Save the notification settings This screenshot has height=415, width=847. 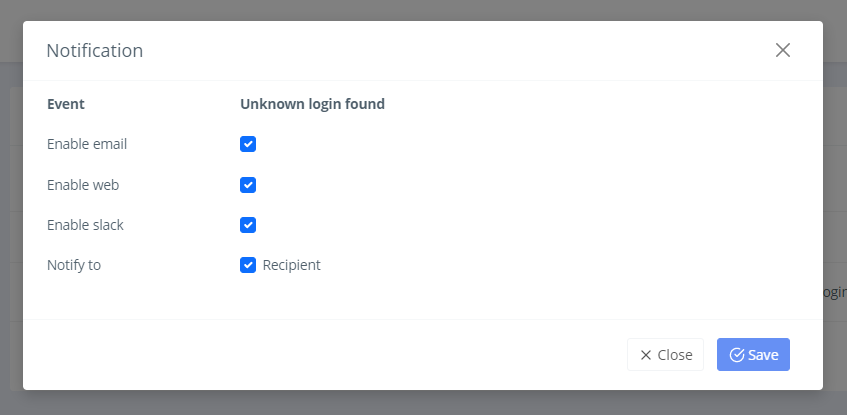point(753,355)
